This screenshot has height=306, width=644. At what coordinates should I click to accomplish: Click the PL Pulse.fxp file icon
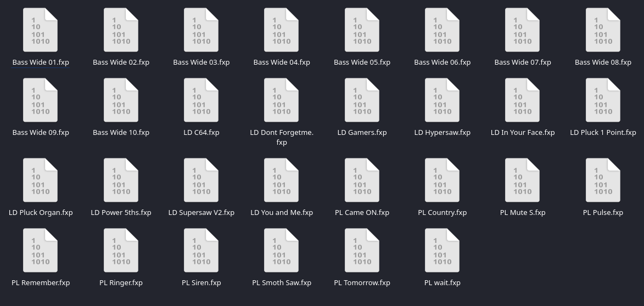[603, 180]
